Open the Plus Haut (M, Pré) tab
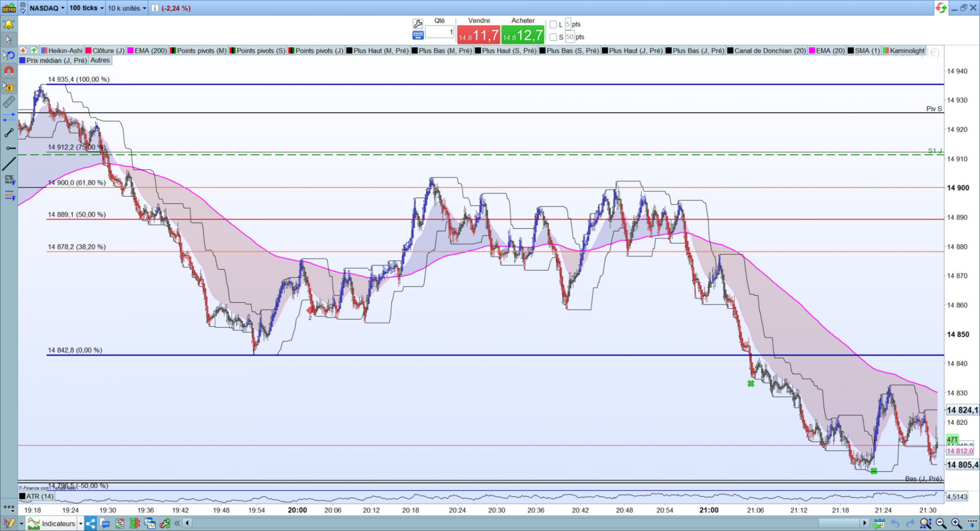The height and width of the screenshot is (531, 980). tap(377, 51)
